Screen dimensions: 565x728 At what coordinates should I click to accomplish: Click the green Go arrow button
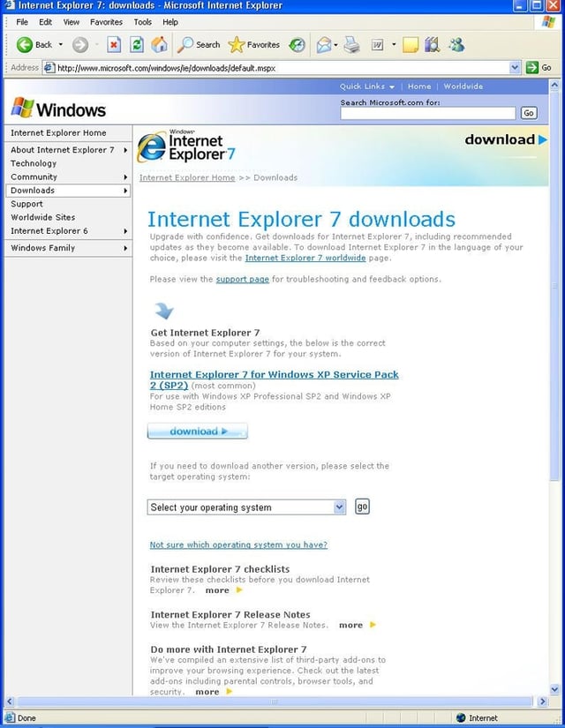pyautogui.click(x=531, y=68)
